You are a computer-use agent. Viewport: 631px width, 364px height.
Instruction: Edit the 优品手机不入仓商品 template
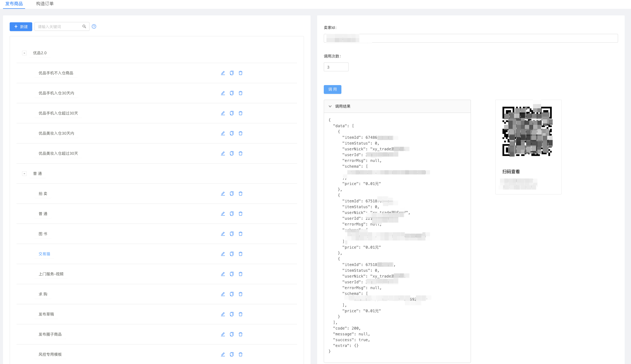point(223,73)
